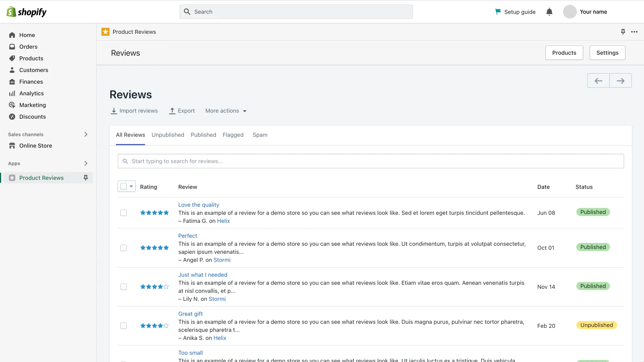Viewport: 644px width, 362px height.
Task: Click the Products button
Action: pyautogui.click(x=564, y=53)
